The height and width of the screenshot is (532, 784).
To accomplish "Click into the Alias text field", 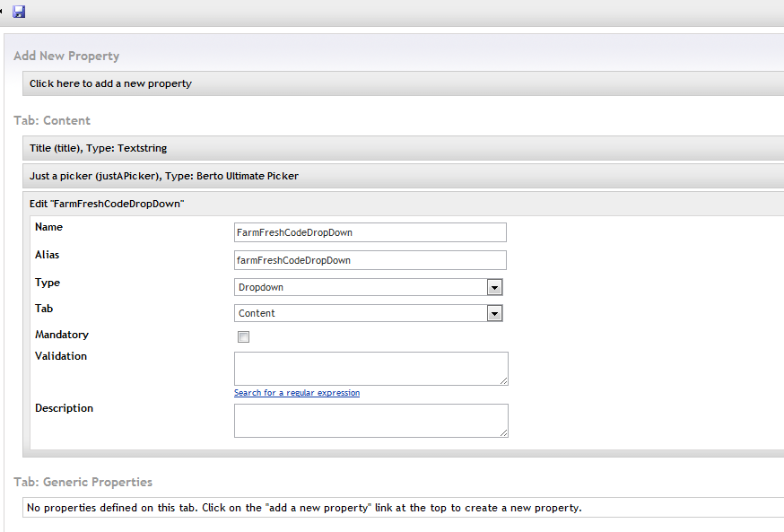I will click(x=370, y=260).
